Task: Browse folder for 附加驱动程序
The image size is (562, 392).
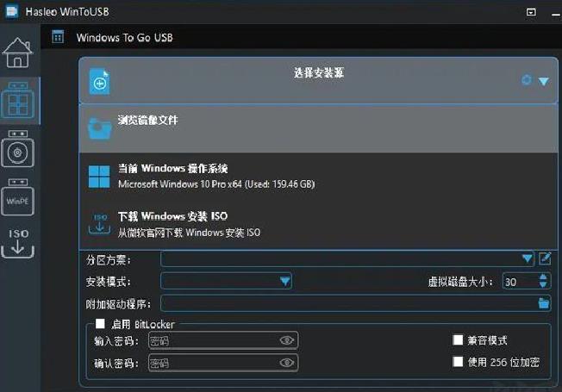Action: coord(544,303)
